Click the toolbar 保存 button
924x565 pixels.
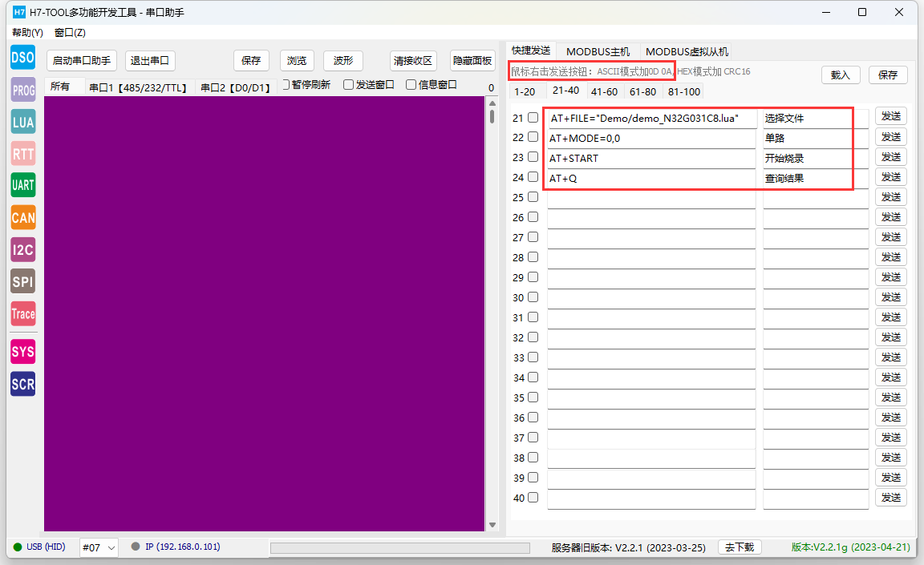tap(251, 61)
